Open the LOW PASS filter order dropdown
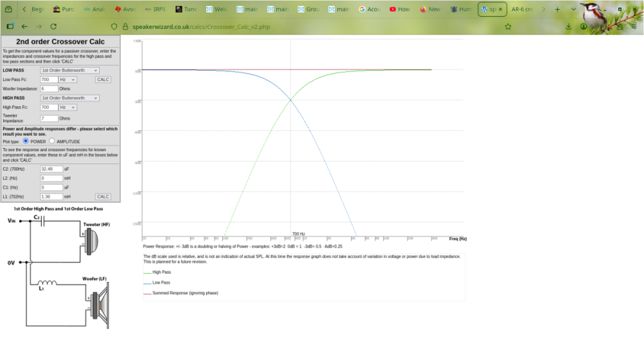The image size is (644, 347). [x=70, y=70]
